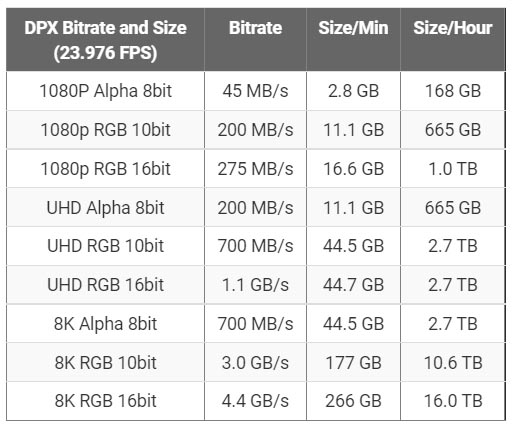Click the Size/Hour column header
Viewport: 512px width, 428px height.
tap(453, 28)
